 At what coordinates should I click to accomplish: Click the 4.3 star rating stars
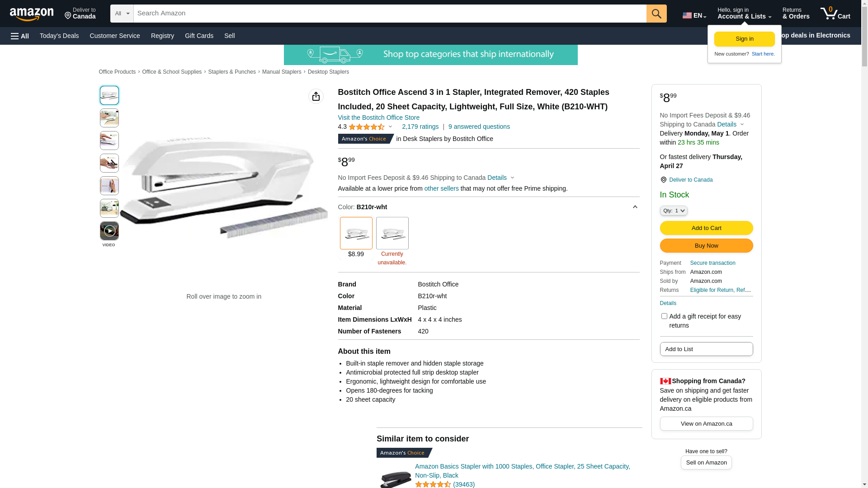(367, 127)
